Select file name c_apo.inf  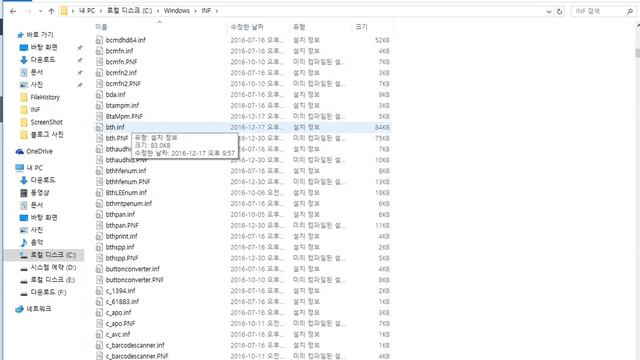coord(118,313)
